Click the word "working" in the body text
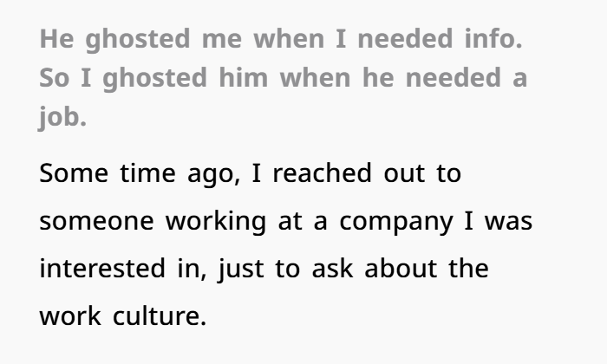 [216, 222]
